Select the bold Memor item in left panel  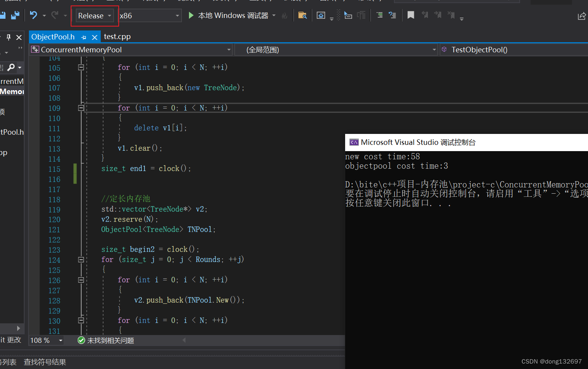[x=12, y=91]
